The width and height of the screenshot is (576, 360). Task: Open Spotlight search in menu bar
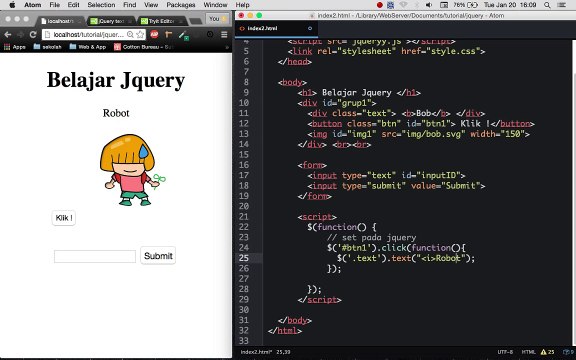547,5
